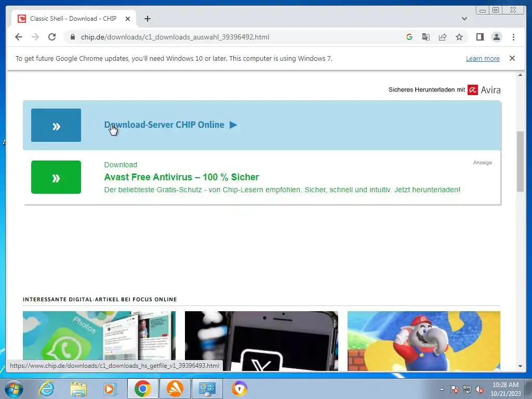Open a new tab with plus button
Image resolution: width=532 pixels, height=399 pixels.
[147, 19]
